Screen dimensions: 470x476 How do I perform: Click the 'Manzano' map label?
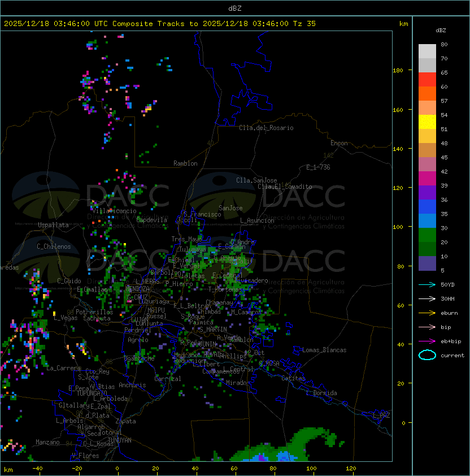pyautogui.click(x=47, y=442)
